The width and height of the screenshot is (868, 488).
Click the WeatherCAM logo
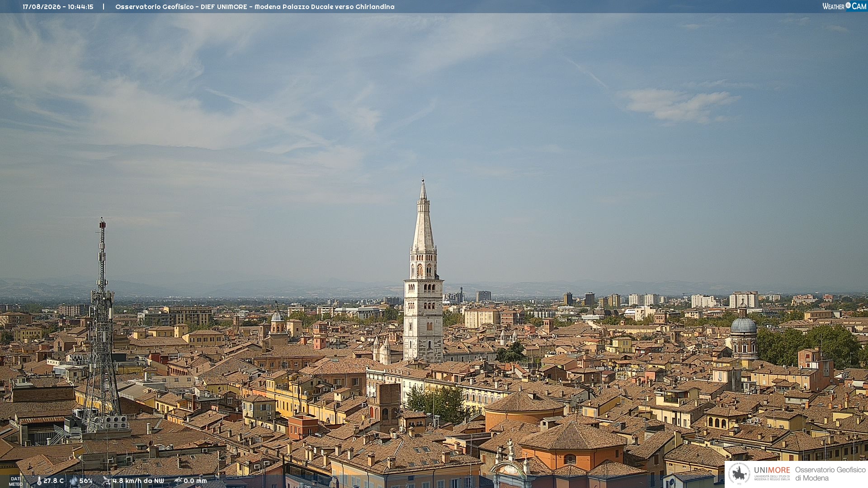[x=844, y=6]
